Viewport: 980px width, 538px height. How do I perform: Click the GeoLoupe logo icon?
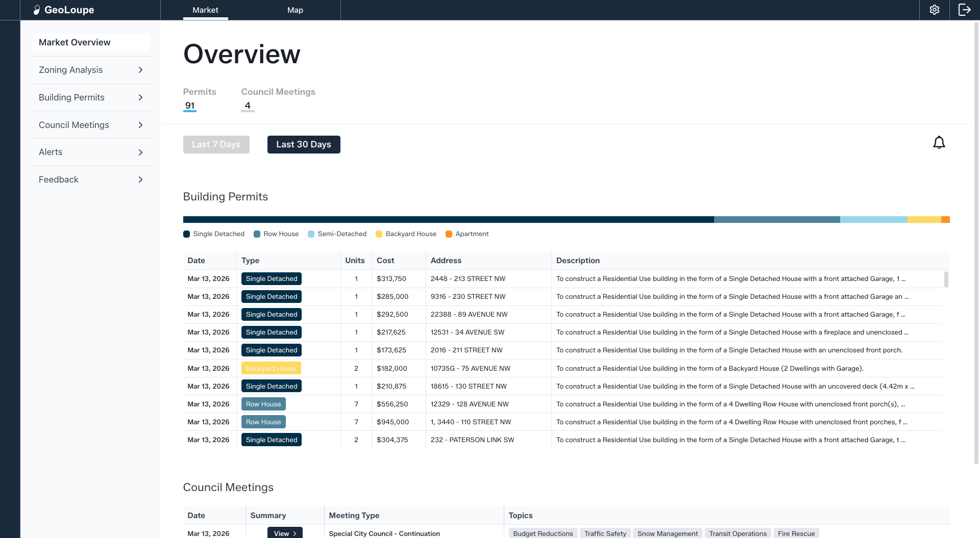(x=37, y=10)
